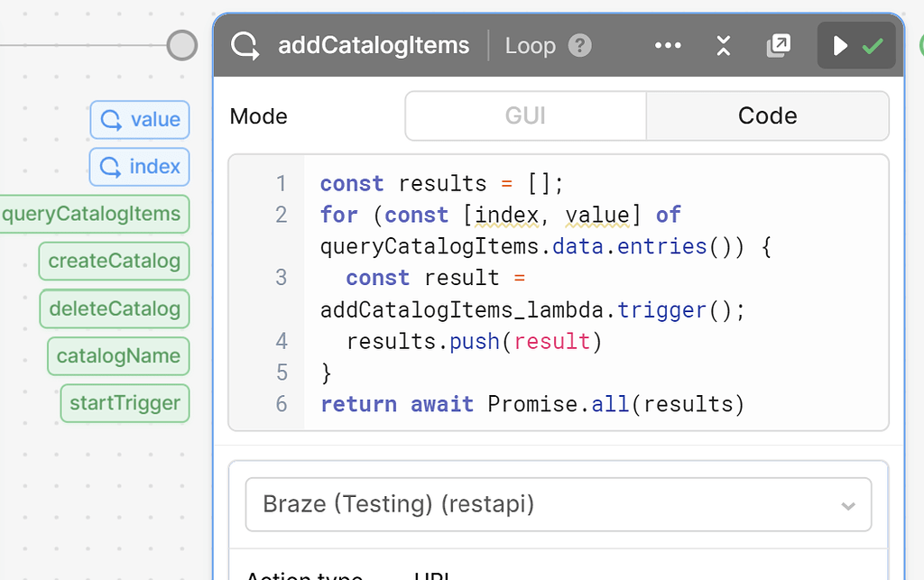The image size is (924, 580).
Task: Open the more options menu for addCatalogItems
Action: pyautogui.click(x=668, y=45)
